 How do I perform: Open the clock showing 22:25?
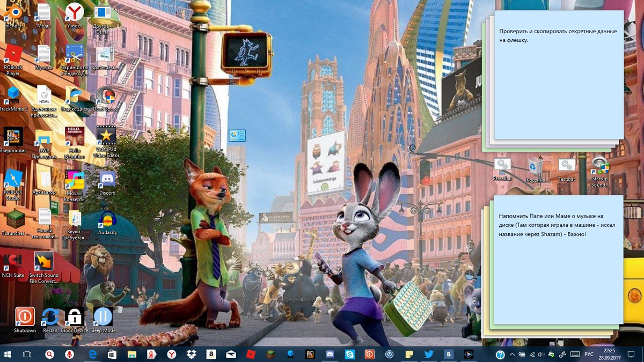tap(609, 354)
